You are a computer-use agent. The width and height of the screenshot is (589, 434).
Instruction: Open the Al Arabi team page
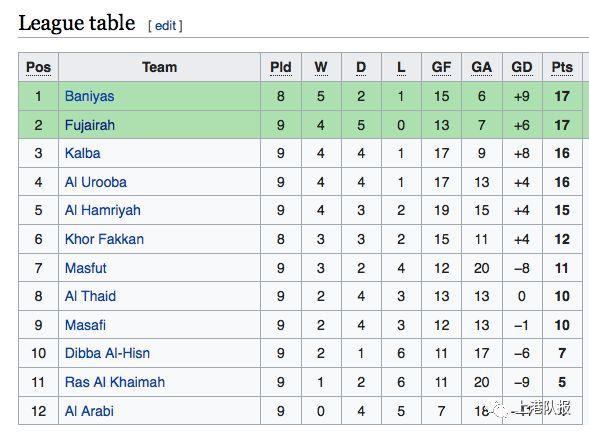[x=89, y=411]
